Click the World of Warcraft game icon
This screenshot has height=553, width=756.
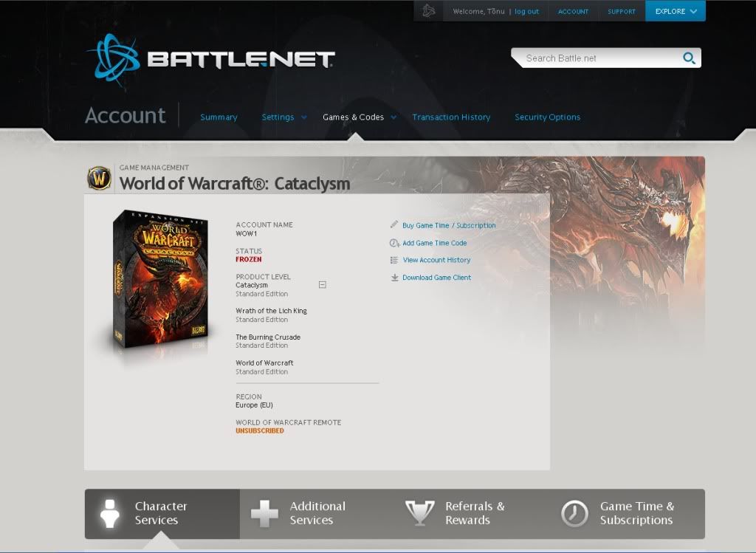100,178
